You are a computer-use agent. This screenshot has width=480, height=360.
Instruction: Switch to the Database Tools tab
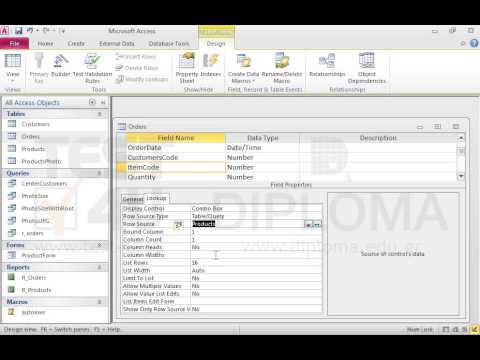point(169,44)
